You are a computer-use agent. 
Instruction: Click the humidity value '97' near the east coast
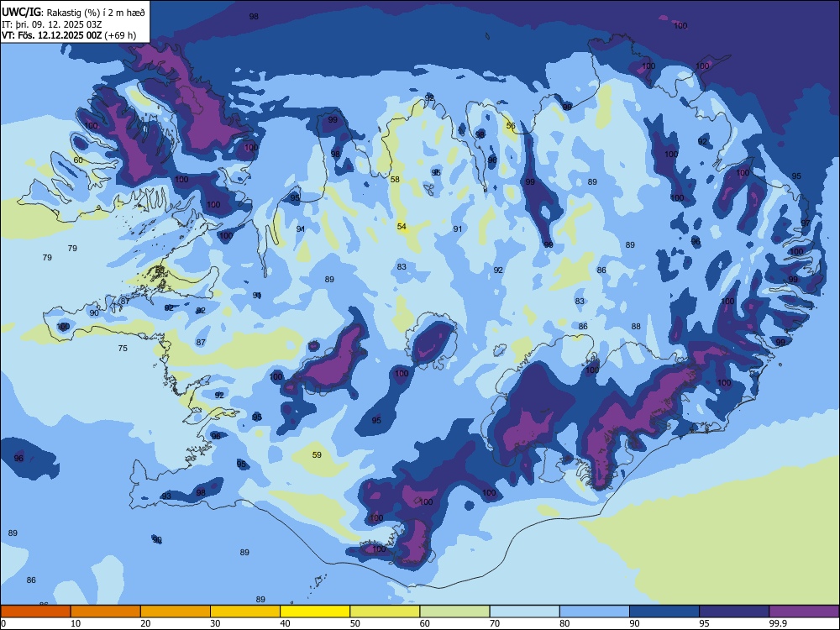click(x=806, y=223)
